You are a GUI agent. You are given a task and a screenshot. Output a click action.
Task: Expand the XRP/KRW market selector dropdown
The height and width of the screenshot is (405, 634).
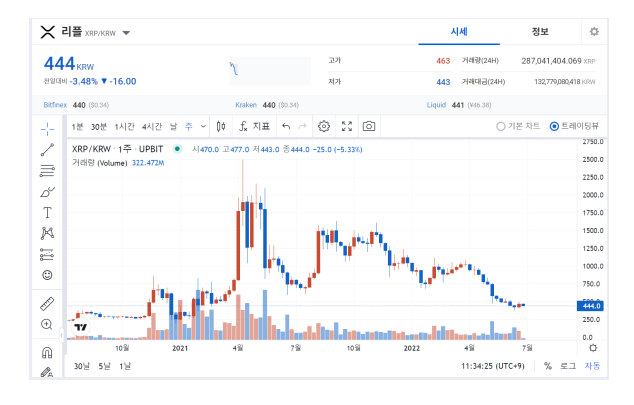[126, 33]
